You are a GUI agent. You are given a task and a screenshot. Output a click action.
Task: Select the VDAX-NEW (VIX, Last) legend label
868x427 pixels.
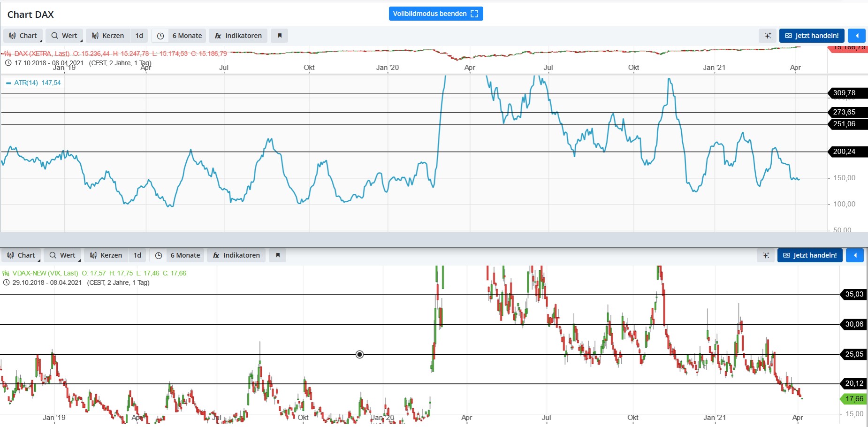coord(46,273)
